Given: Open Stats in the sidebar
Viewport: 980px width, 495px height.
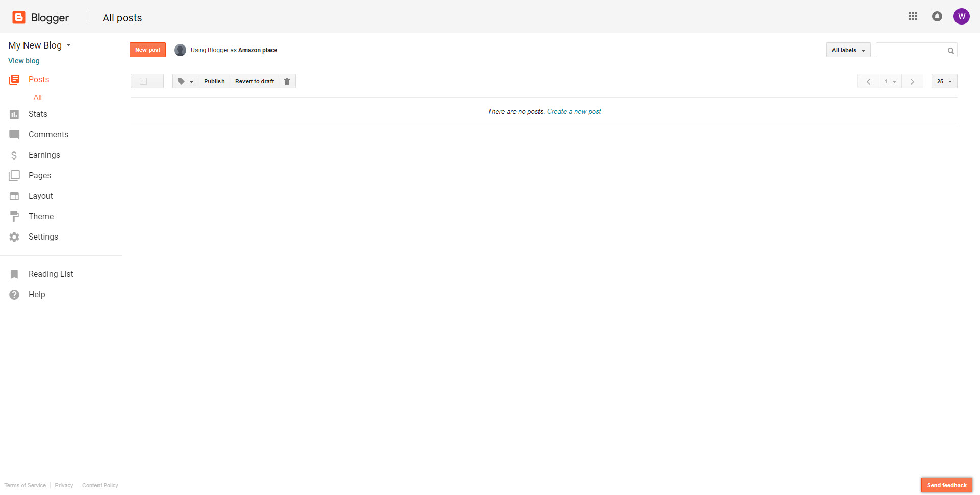Looking at the screenshot, I should pyautogui.click(x=38, y=114).
